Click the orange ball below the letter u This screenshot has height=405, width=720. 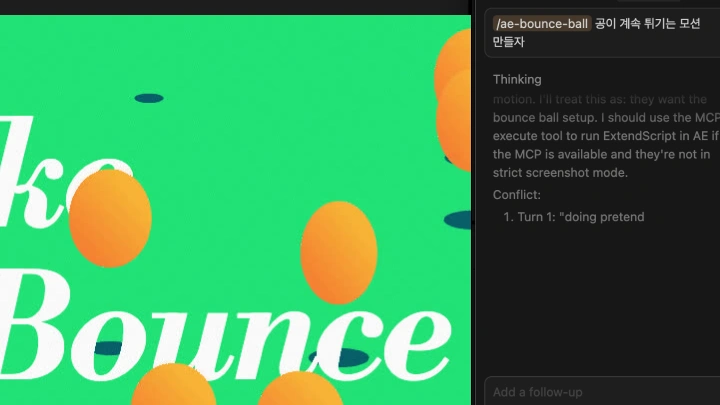click(173, 387)
